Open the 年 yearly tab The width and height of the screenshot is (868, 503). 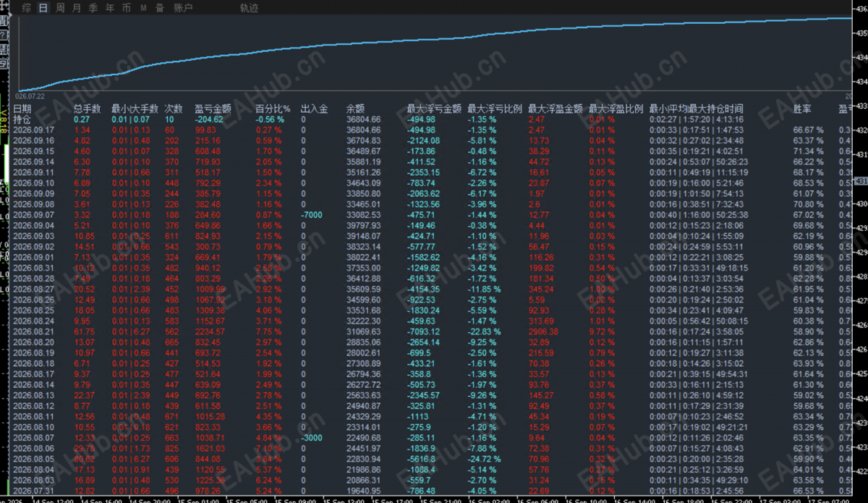109,8
